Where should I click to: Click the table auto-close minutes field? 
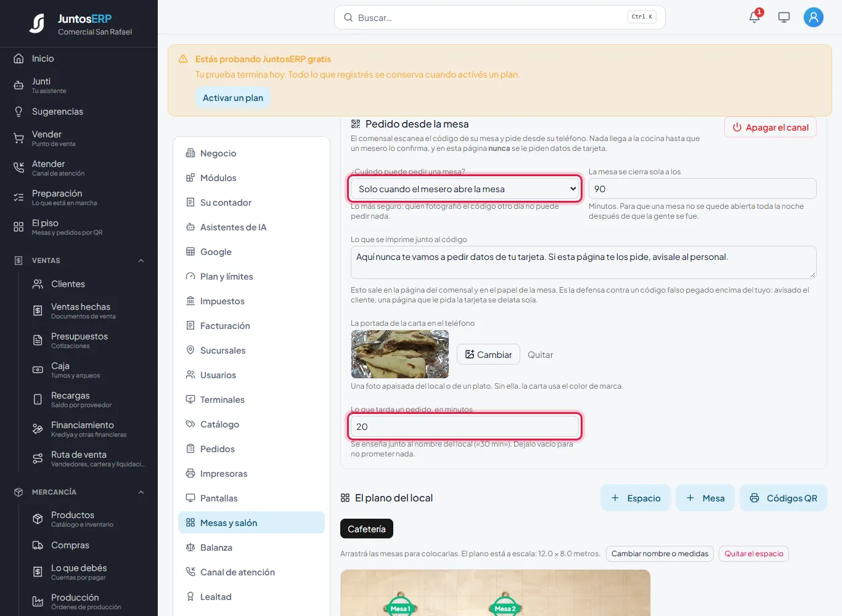point(703,188)
